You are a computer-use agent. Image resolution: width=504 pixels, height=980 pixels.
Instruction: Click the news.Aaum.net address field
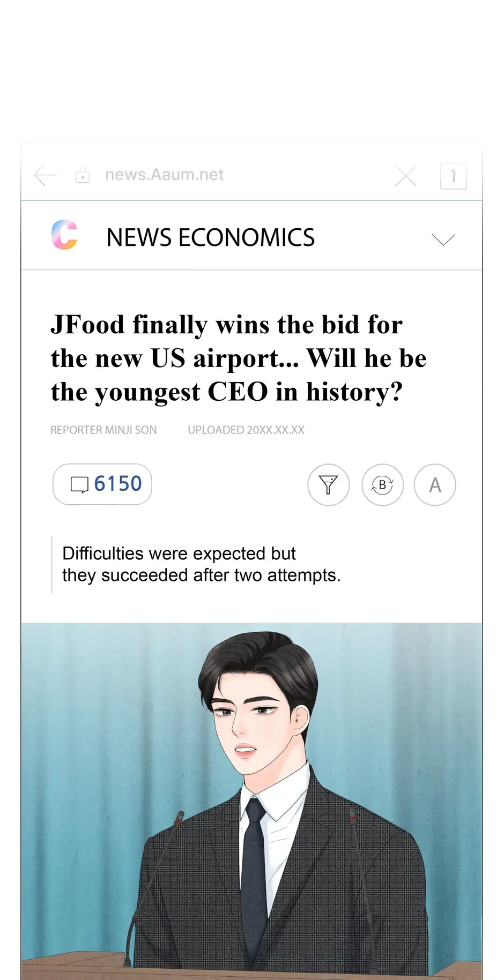[x=164, y=175]
